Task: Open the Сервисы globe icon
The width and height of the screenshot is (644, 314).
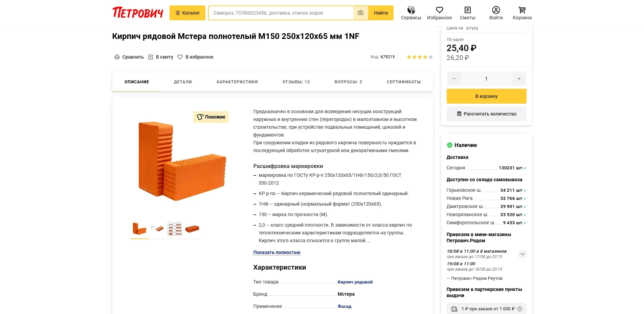Action: point(411,10)
